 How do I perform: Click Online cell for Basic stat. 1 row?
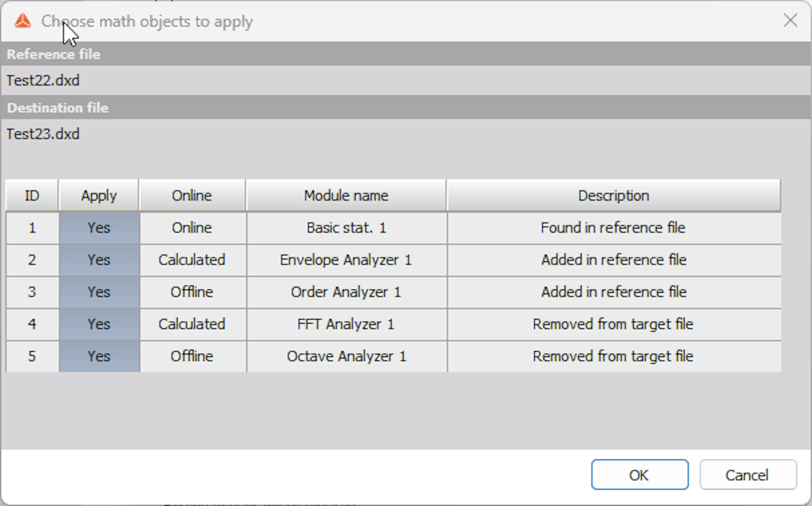[193, 228]
